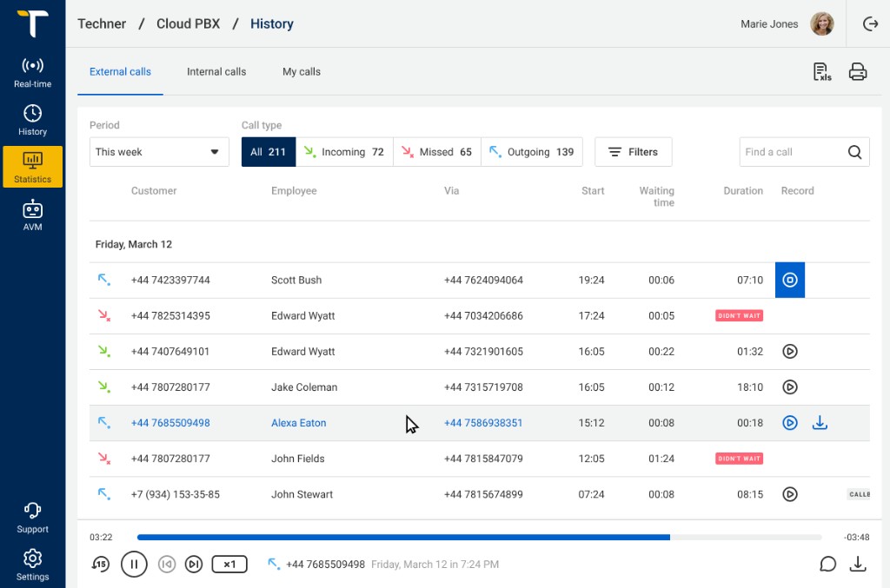The width and height of the screenshot is (890, 588).
Task: Click the search magnifier icon
Action: [855, 152]
